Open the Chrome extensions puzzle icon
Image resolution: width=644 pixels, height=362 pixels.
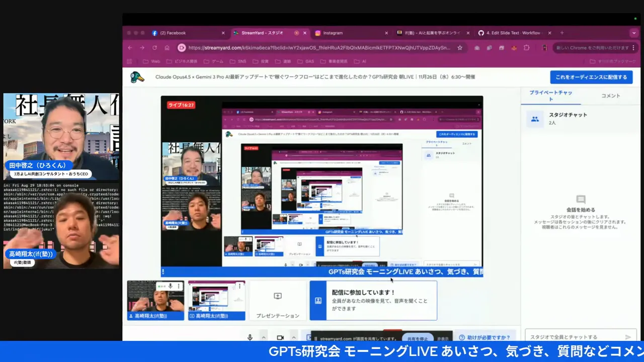(x=526, y=48)
